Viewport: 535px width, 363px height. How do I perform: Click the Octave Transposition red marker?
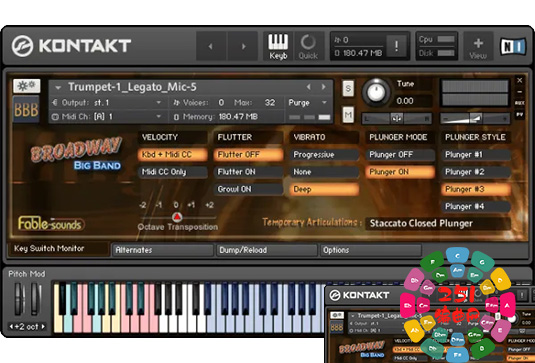coord(177,216)
